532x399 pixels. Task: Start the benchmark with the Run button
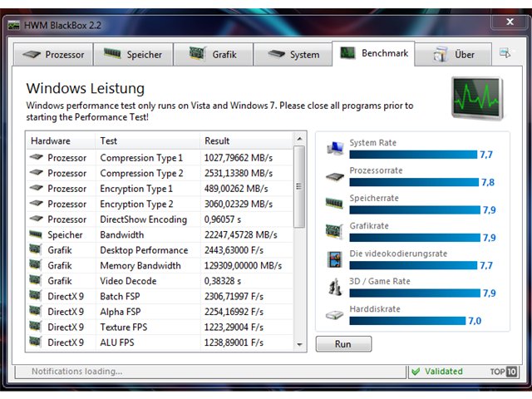pos(343,344)
